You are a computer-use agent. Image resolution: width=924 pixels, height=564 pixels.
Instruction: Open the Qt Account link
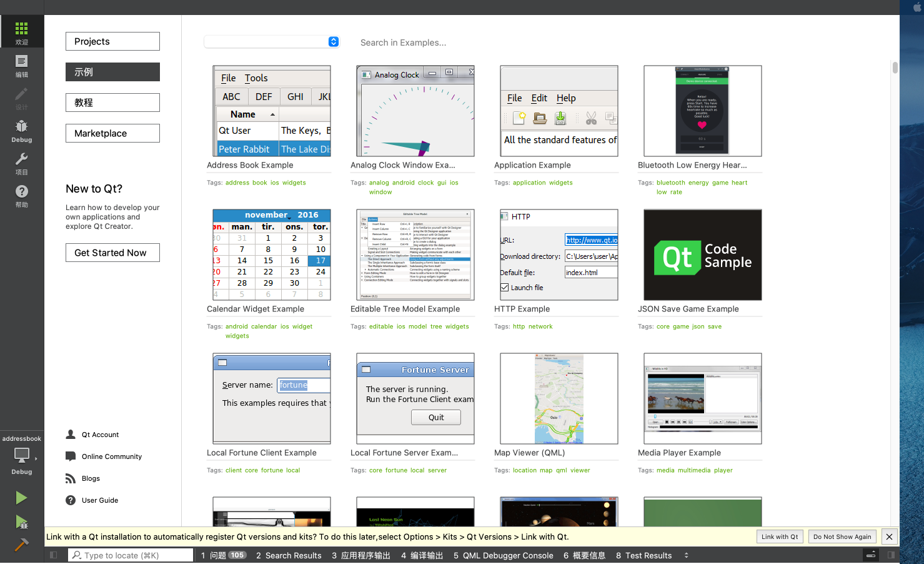(100, 435)
